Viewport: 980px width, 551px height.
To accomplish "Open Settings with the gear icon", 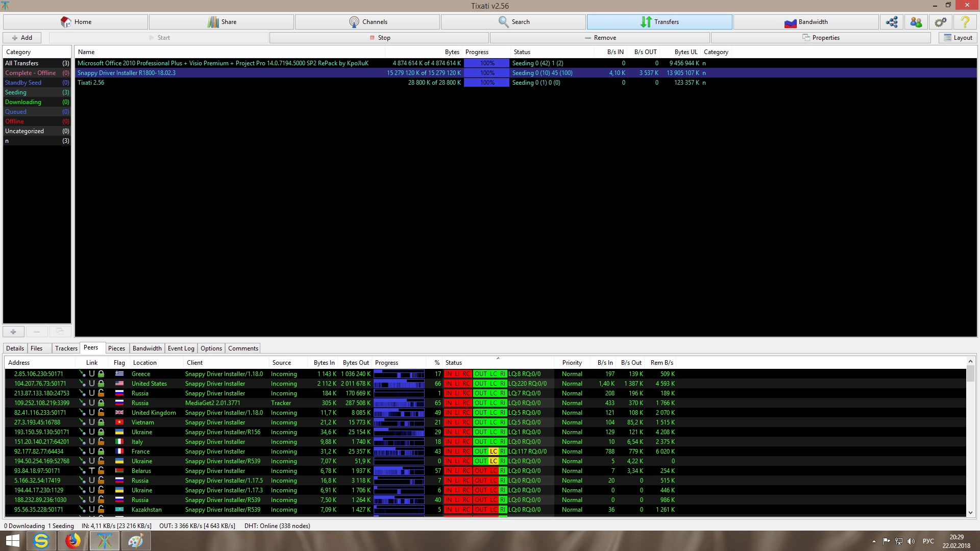I will point(941,22).
